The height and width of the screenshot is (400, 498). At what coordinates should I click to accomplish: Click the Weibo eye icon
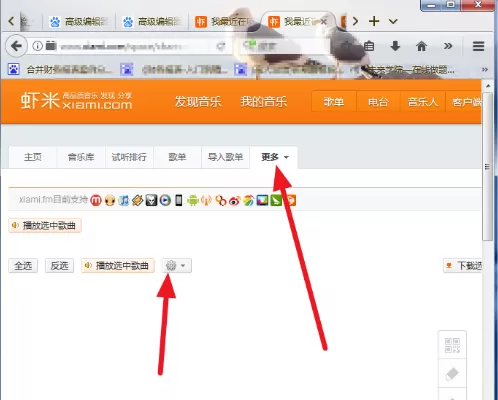click(x=235, y=200)
